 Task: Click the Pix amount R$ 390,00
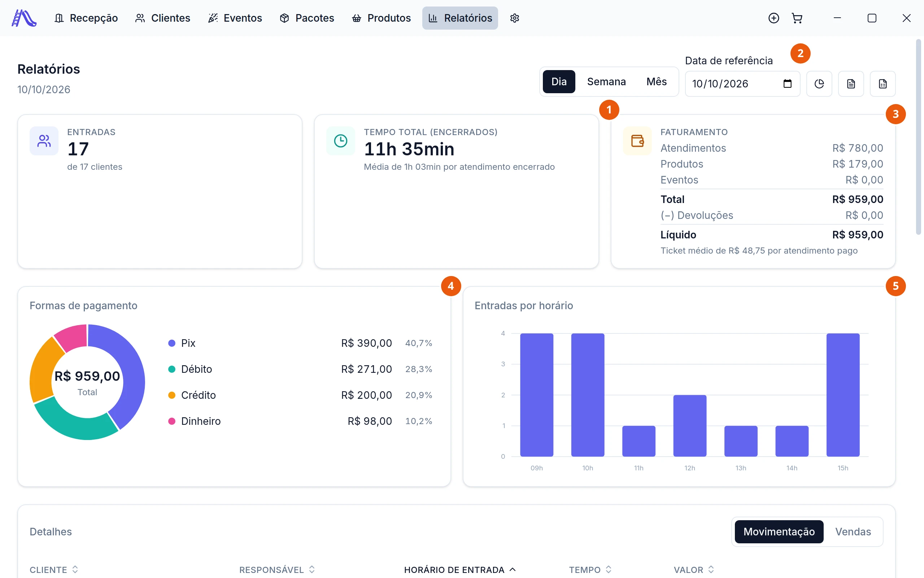[x=366, y=343]
